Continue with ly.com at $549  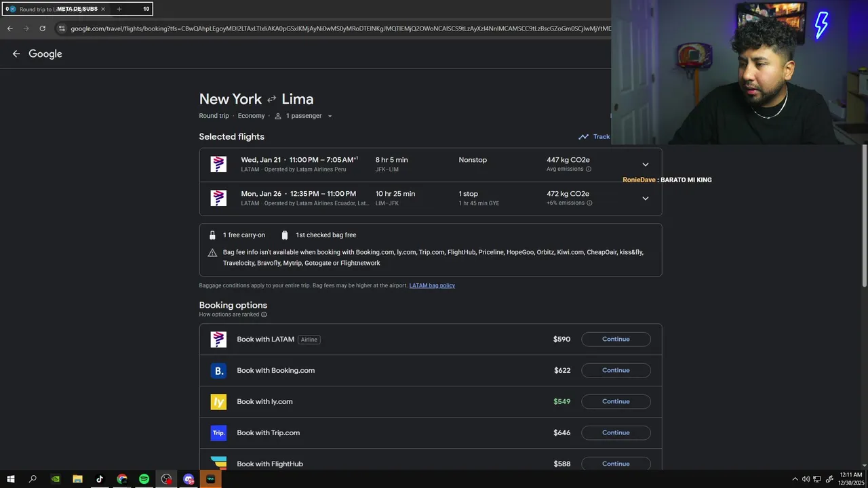(x=616, y=402)
